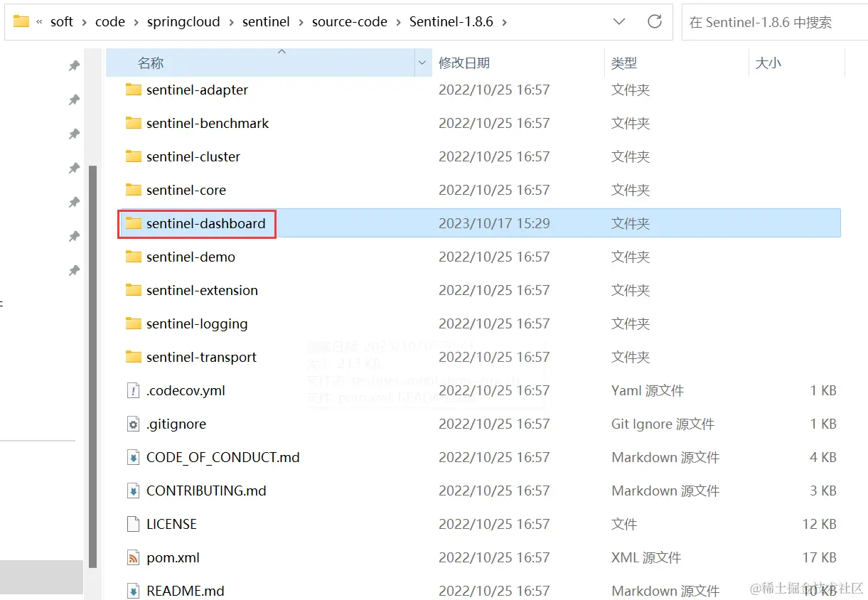Click the 2023/10/17 15:29 date cell
868x600 pixels.
coord(494,223)
